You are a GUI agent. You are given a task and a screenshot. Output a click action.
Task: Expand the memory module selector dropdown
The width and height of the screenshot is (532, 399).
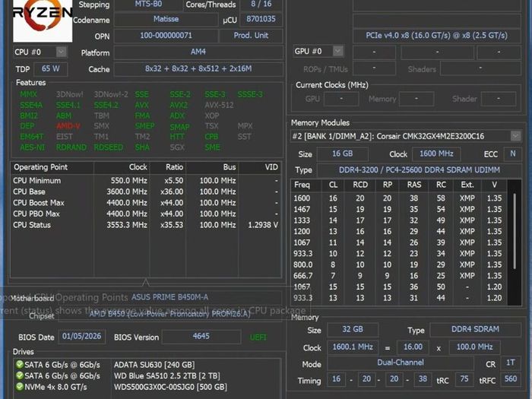[516, 136]
